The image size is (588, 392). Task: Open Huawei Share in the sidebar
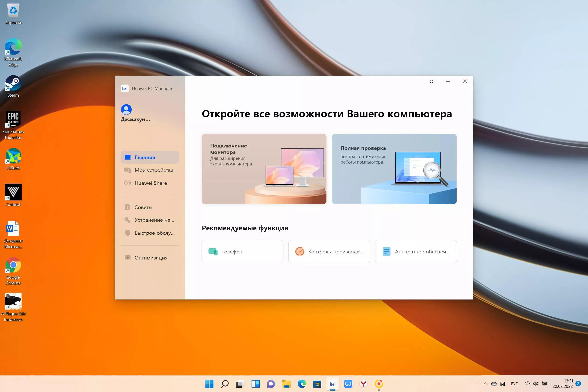click(150, 183)
